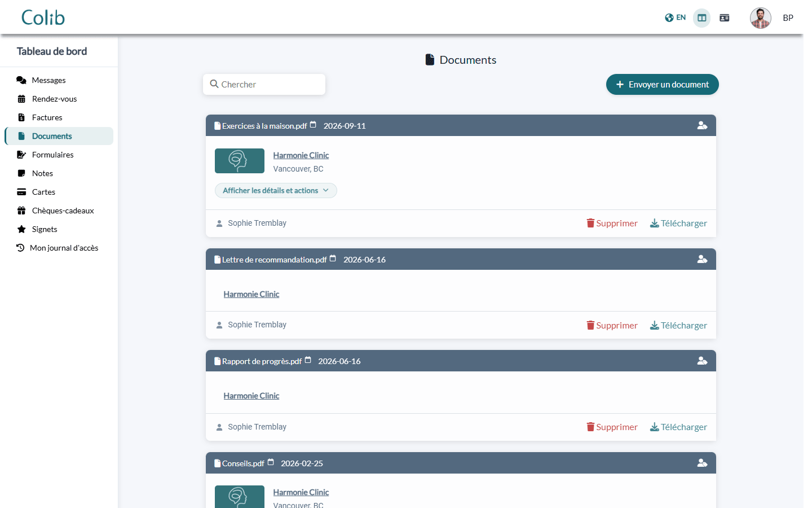
Task: Download Exercices à la maison.pdf with Télécharger
Action: [678, 224]
